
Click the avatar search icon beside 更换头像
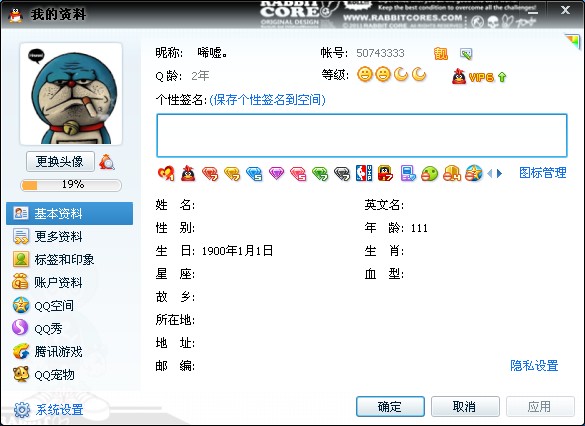pos(107,162)
